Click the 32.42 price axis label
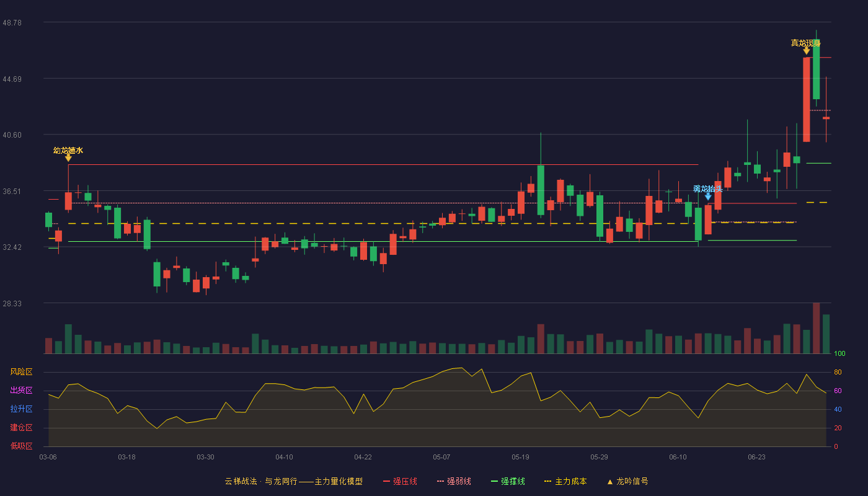 pos(12,247)
